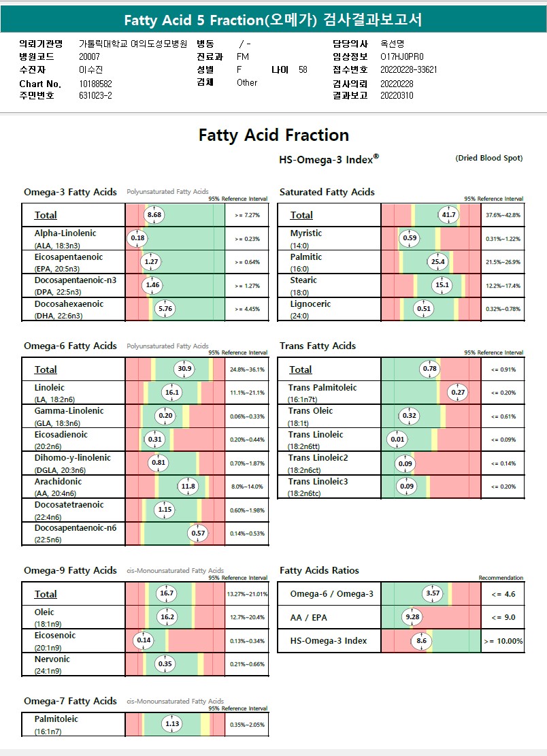
Task: Click the ">= 10.00%" recommendation value
Action: (503, 641)
